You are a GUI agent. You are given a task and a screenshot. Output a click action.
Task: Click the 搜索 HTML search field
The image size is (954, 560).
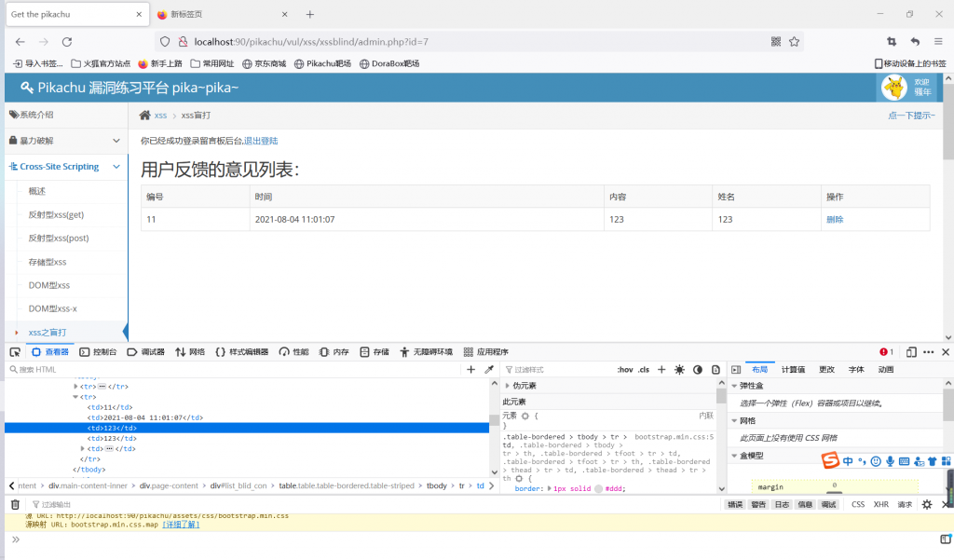coord(233,370)
